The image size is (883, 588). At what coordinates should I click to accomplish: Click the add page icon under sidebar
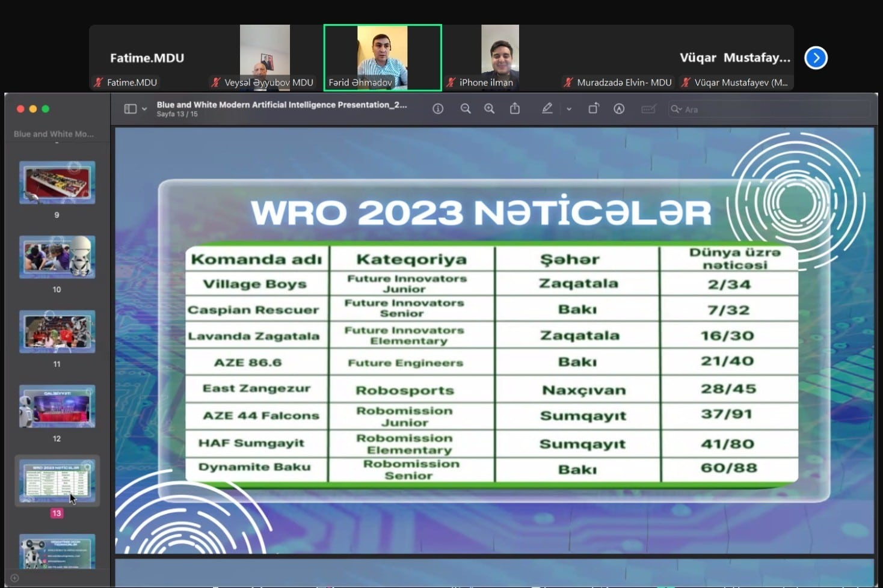click(15, 578)
